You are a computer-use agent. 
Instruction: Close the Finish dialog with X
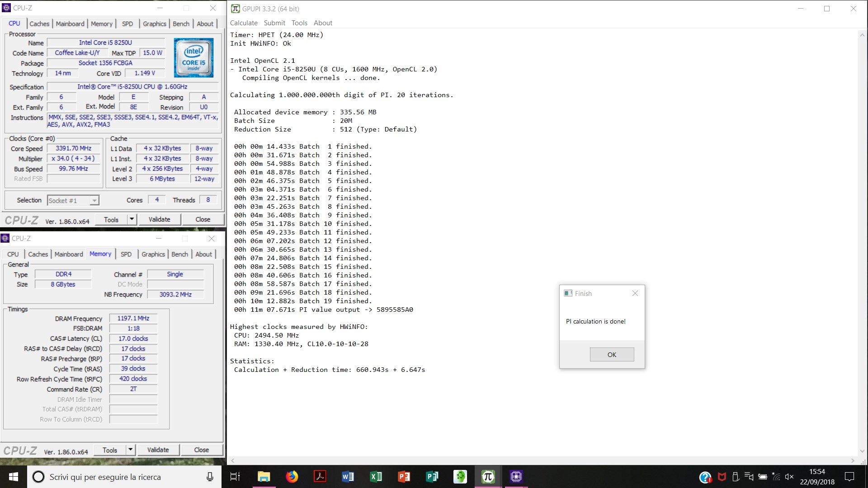click(x=635, y=293)
